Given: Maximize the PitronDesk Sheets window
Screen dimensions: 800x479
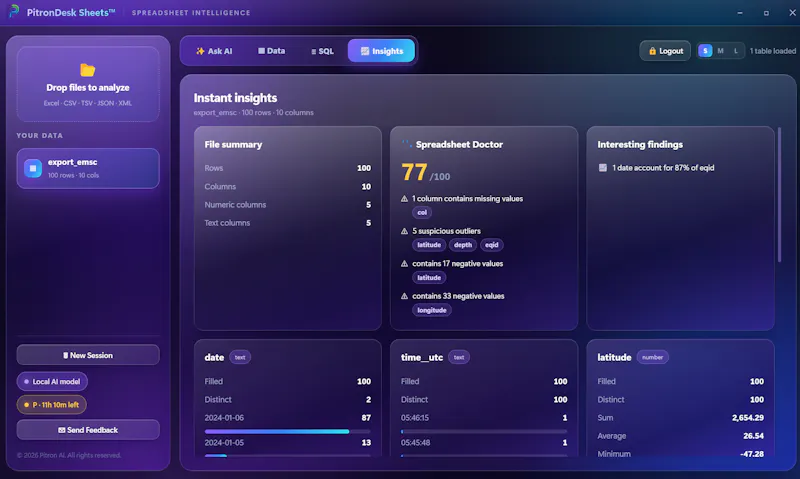Looking at the screenshot, I should click(x=766, y=13).
